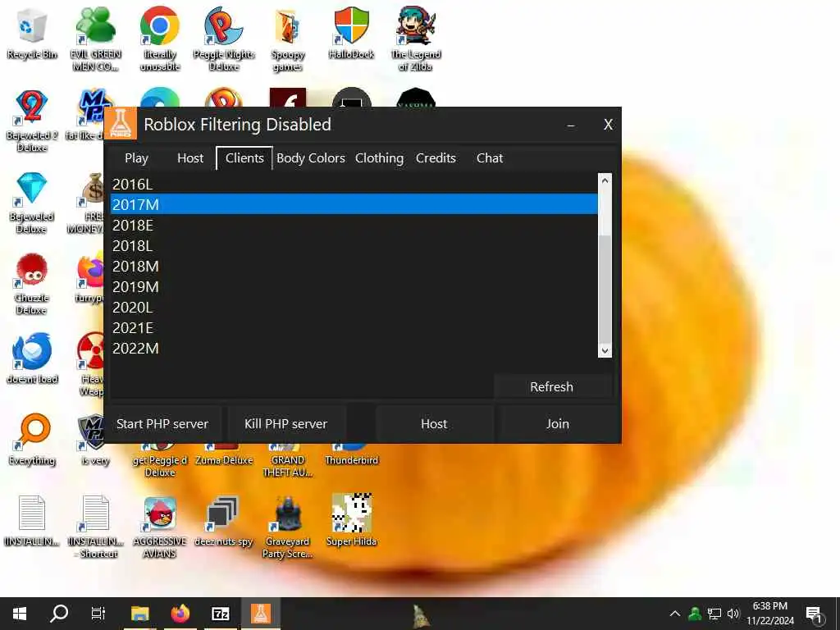The height and width of the screenshot is (630, 840).
Task: Click the client list scroll up arrow
Action: point(605,180)
